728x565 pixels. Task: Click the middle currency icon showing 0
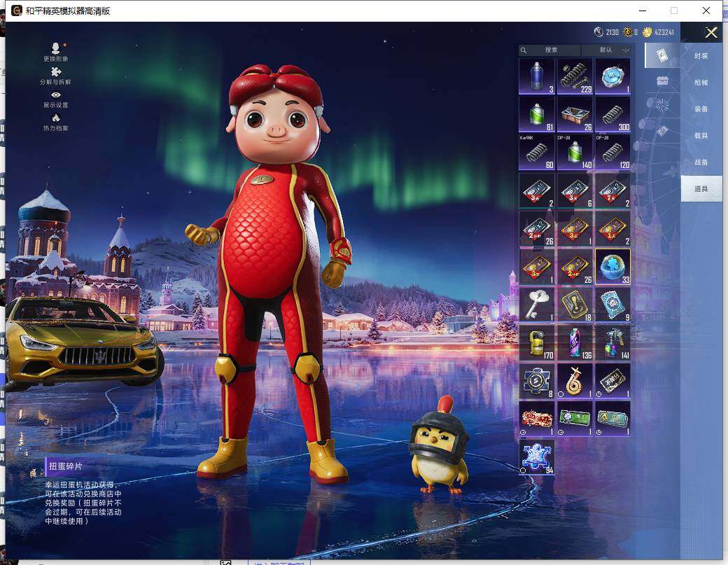(x=627, y=32)
